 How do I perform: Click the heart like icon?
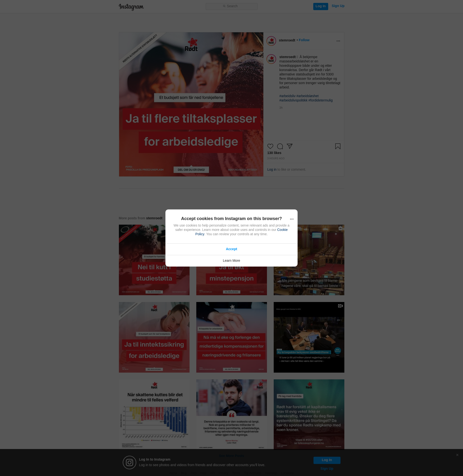tap(270, 146)
